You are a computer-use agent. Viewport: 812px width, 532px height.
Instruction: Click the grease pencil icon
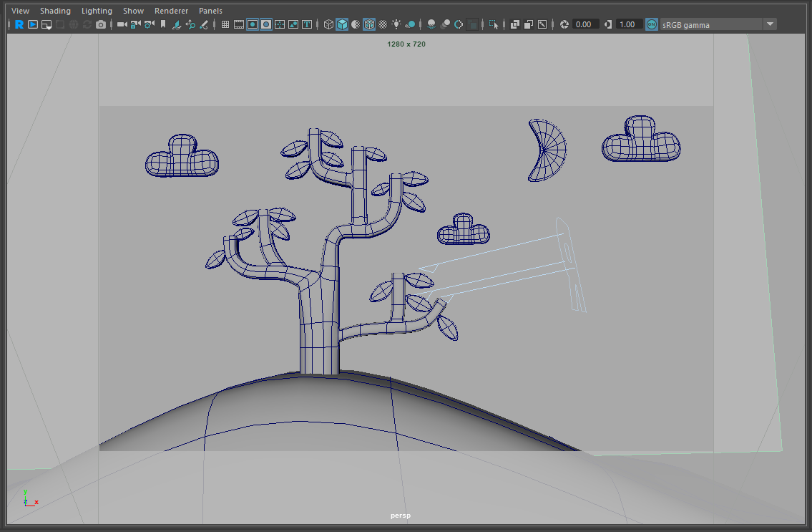(204, 24)
